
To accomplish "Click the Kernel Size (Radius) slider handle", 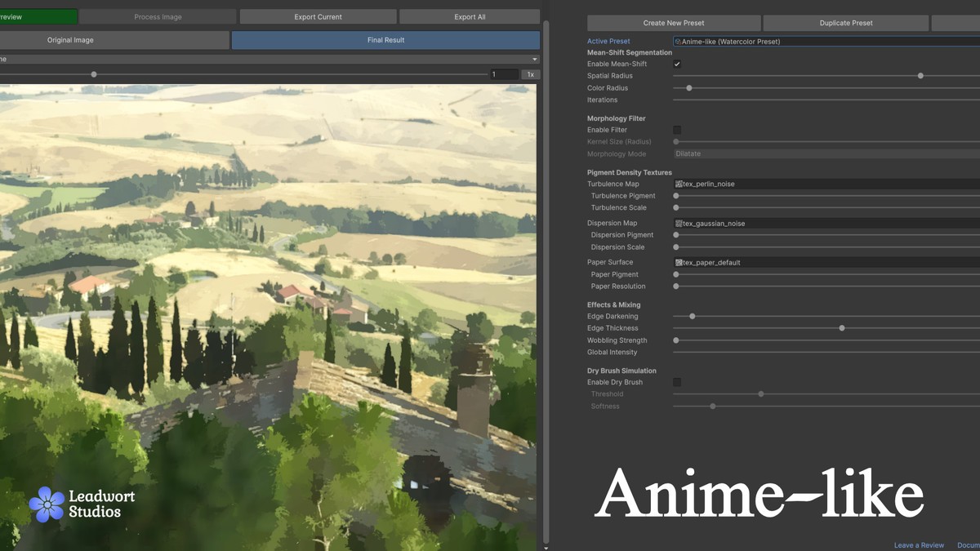I will point(676,142).
